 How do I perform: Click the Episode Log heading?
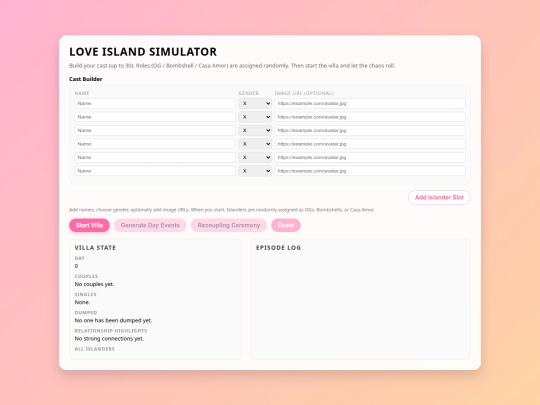click(x=278, y=248)
